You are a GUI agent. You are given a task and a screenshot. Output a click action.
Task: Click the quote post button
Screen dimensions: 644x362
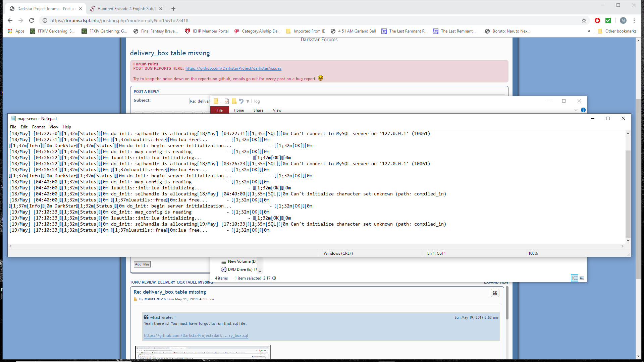pos(495,293)
